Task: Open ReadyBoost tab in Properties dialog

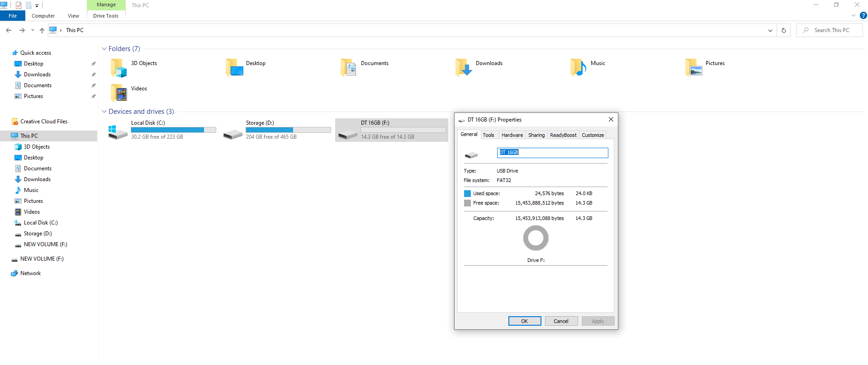Action: pos(563,135)
